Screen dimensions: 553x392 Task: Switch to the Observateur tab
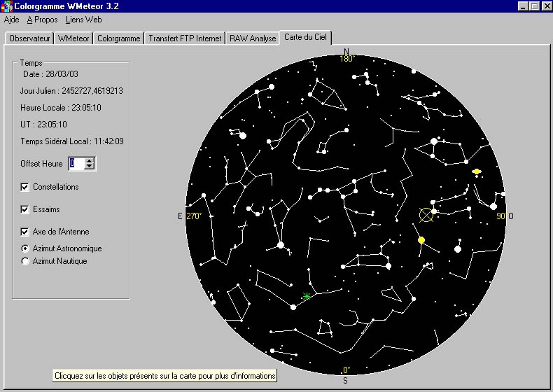coord(29,38)
